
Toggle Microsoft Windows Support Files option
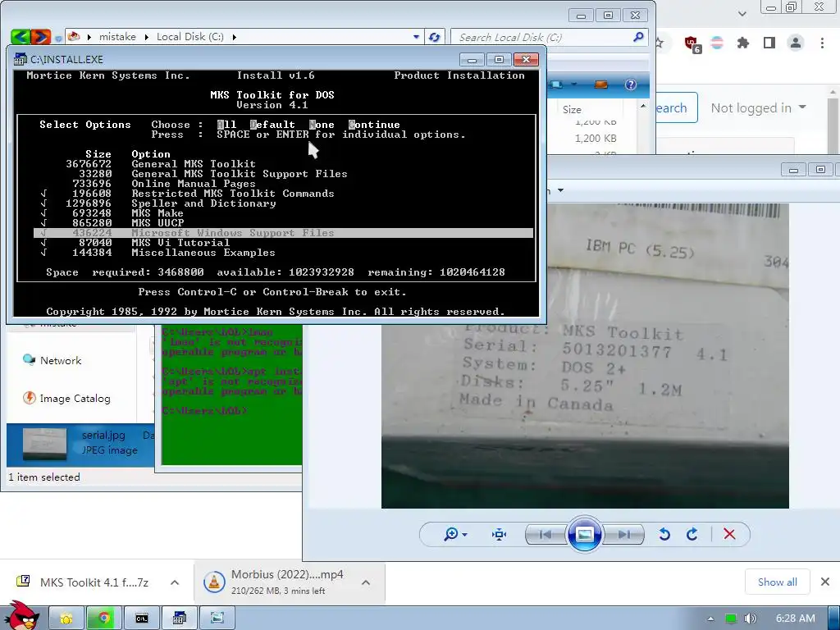(x=283, y=232)
